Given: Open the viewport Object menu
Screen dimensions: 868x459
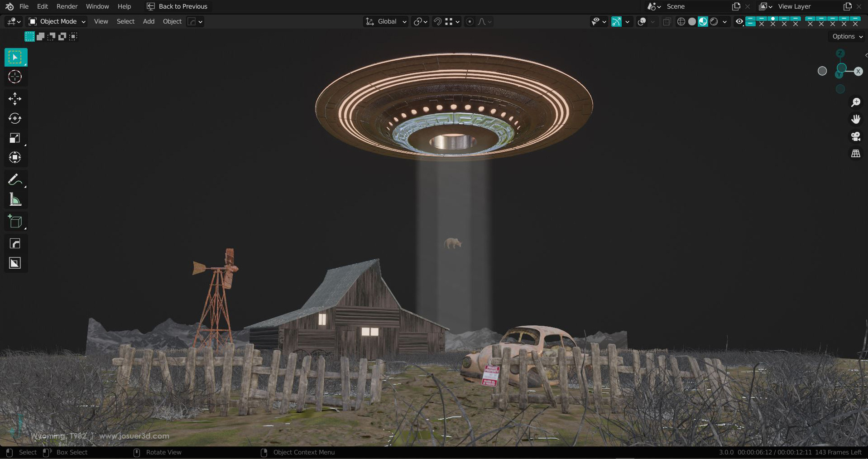Looking at the screenshot, I should [172, 21].
